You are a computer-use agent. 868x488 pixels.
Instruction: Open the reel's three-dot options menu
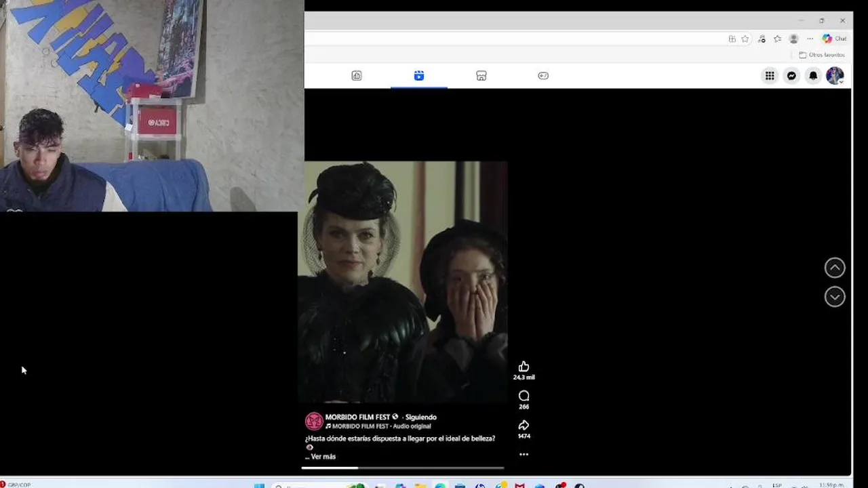tap(524, 454)
